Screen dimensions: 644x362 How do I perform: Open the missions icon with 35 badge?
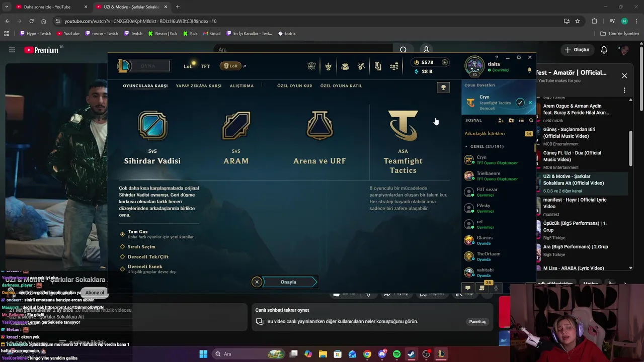click(482, 288)
